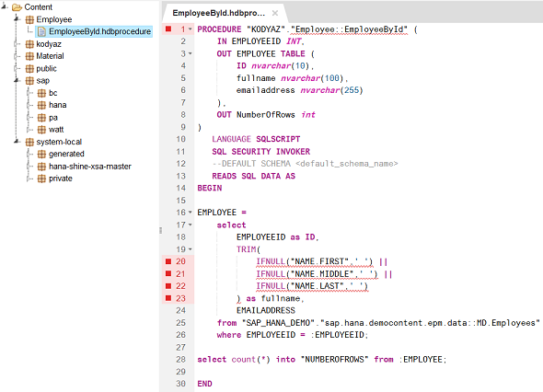543x392 pixels.
Task: Select the generated tree item
Action: [x=66, y=154]
